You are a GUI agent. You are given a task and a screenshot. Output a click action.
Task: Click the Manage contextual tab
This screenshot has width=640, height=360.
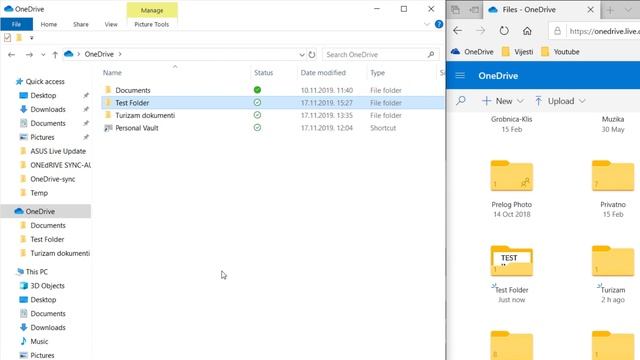[152, 10]
